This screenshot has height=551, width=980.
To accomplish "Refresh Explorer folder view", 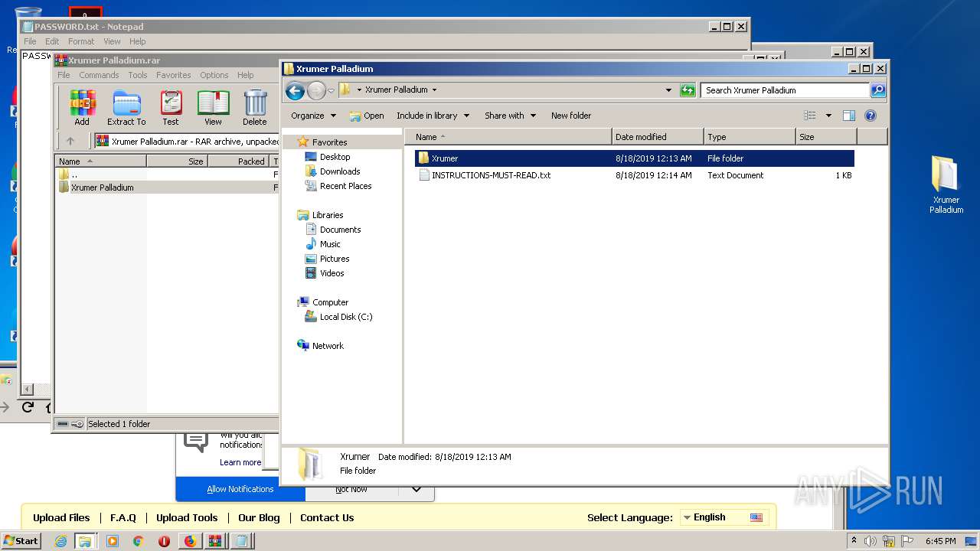I will pyautogui.click(x=688, y=90).
